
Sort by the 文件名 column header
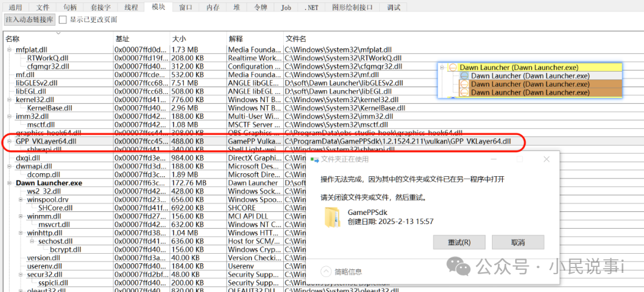point(296,39)
